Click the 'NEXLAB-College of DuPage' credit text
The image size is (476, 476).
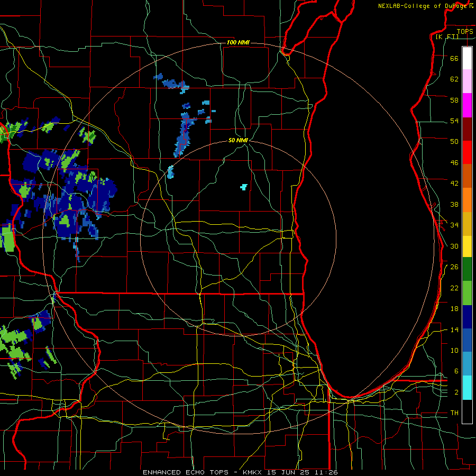pyautogui.click(x=423, y=6)
